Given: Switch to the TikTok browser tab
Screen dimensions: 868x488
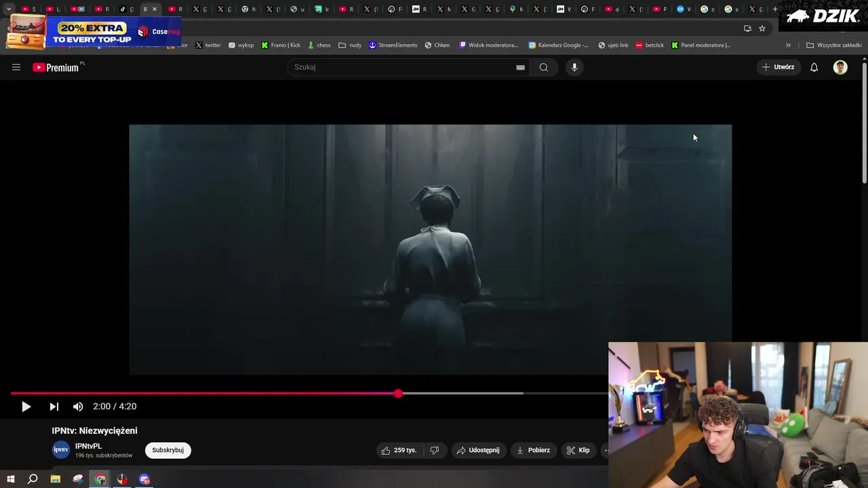Looking at the screenshot, I should coord(126,9).
